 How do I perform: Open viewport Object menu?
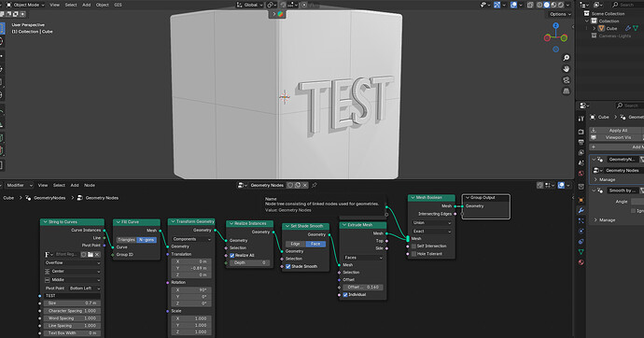click(x=103, y=5)
